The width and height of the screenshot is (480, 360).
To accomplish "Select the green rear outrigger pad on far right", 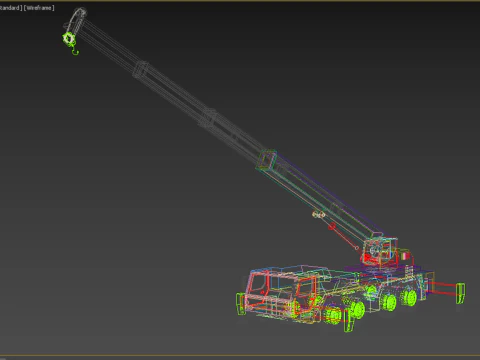I will pos(461,293).
